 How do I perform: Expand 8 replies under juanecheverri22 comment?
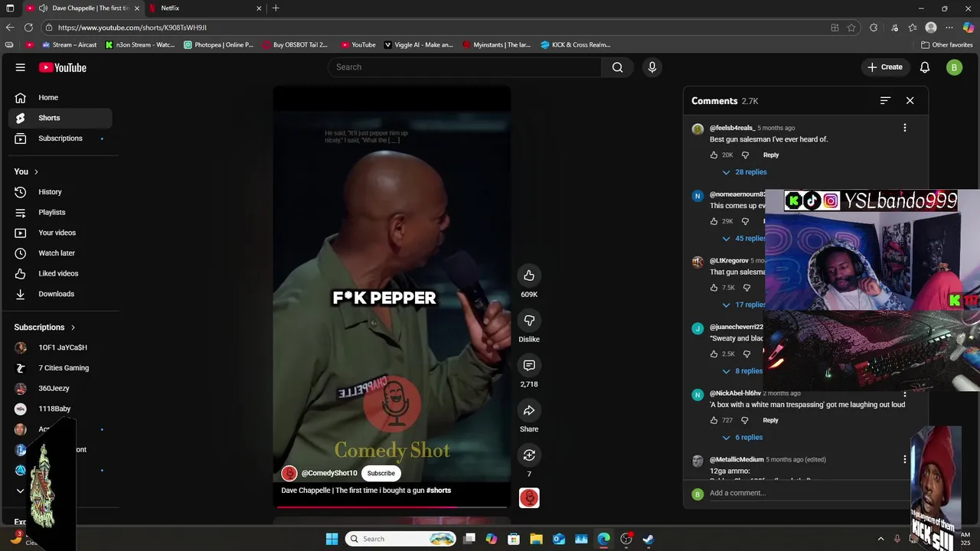pyautogui.click(x=741, y=371)
